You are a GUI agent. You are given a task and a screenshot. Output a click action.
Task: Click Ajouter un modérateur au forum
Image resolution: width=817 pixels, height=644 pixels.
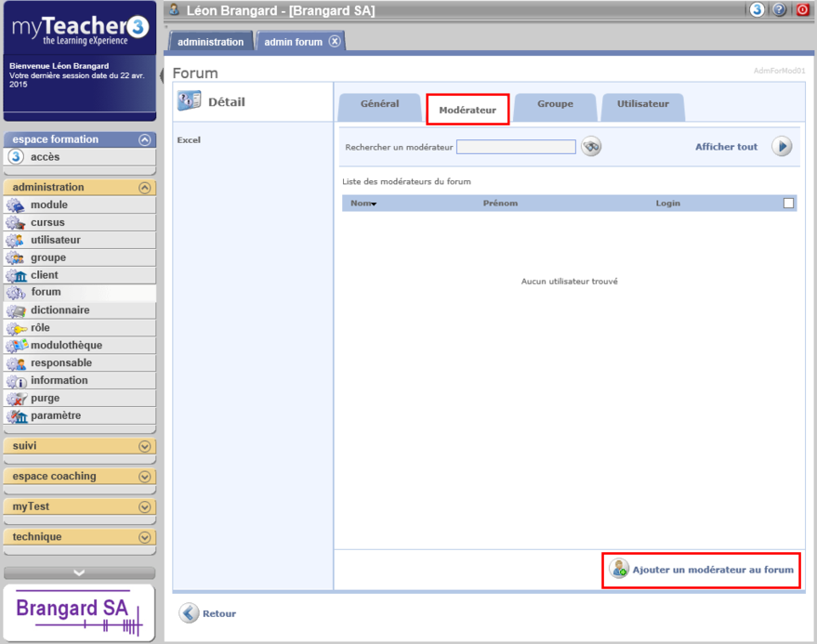coord(703,569)
